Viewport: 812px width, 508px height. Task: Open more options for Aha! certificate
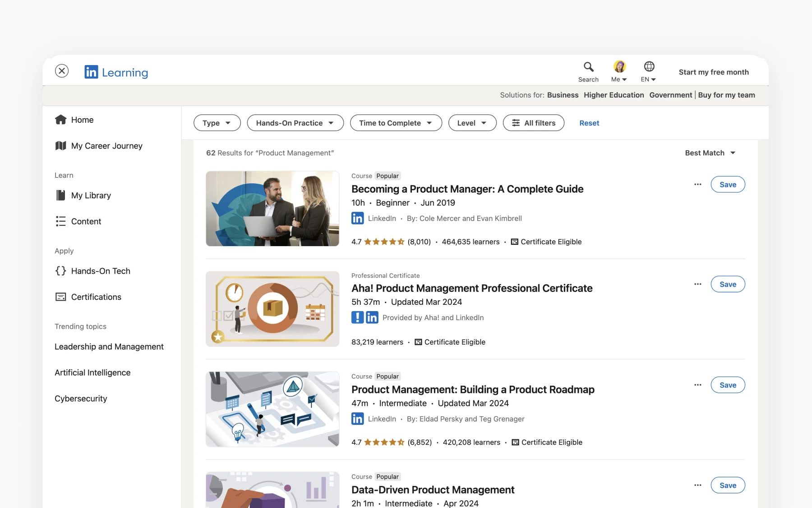coord(698,284)
